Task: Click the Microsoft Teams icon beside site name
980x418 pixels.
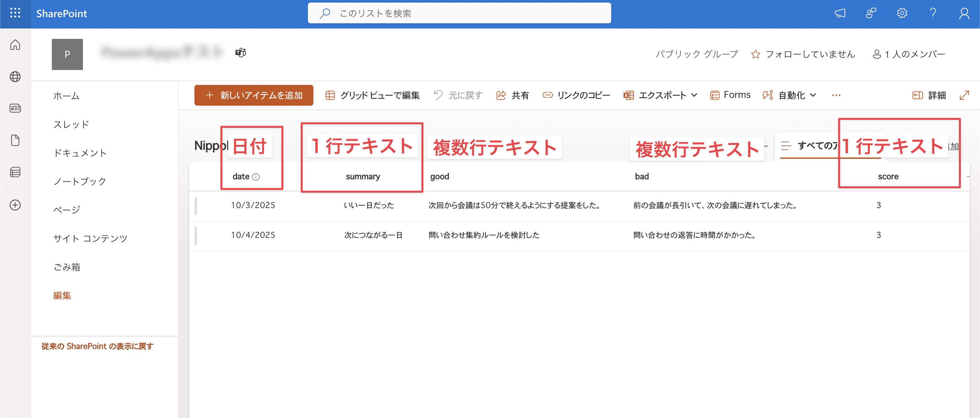Action: tap(240, 52)
